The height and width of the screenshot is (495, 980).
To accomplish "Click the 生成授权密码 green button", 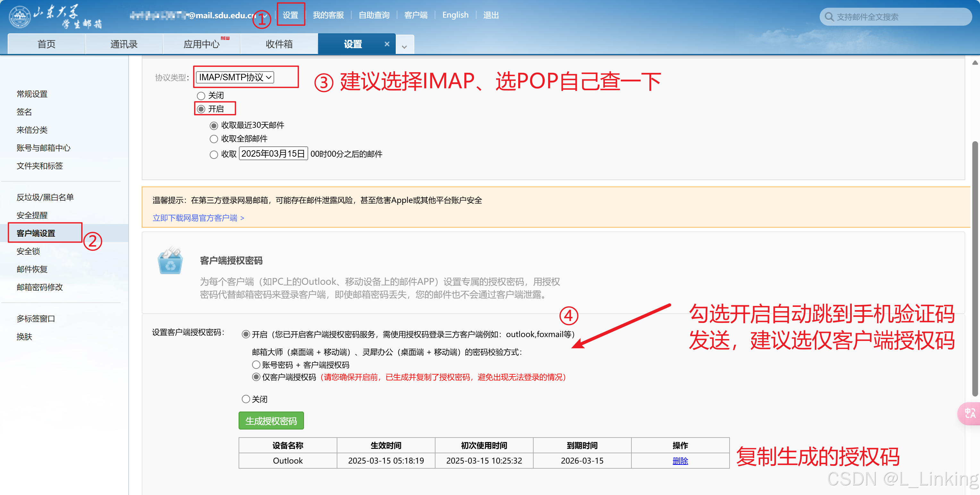I will tap(271, 421).
